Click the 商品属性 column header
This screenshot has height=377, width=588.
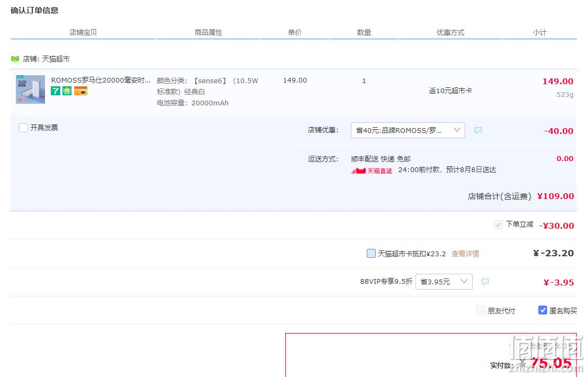coord(209,32)
